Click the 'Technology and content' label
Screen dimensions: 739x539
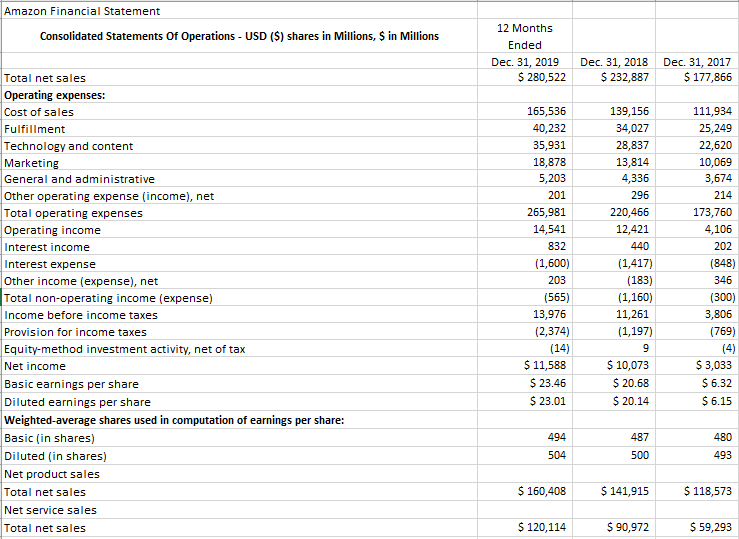coord(68,146)
